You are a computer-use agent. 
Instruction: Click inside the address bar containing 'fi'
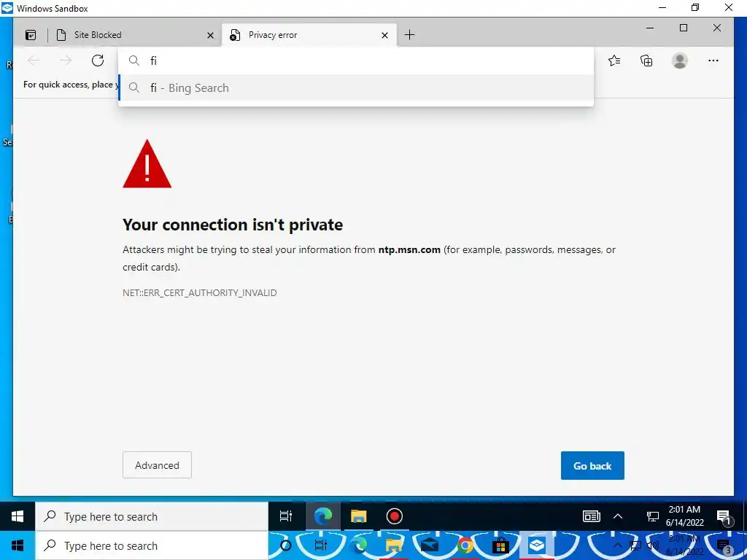click(356, 61)
